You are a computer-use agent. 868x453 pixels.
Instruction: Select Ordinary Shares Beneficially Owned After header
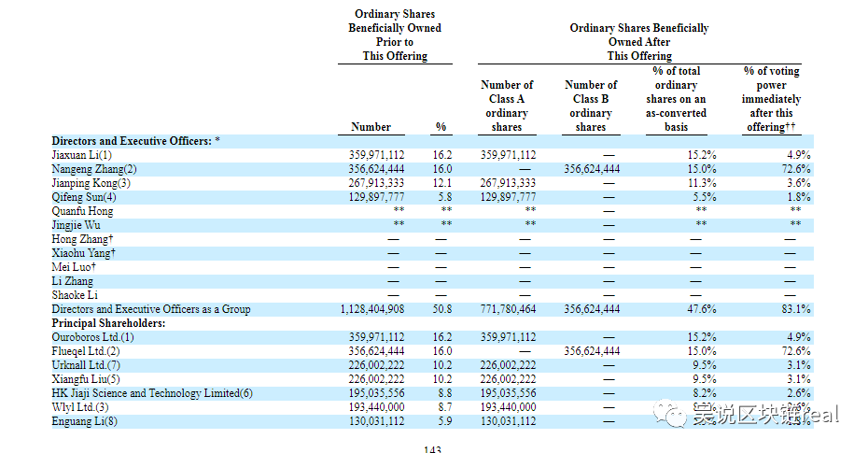point(639,42)
